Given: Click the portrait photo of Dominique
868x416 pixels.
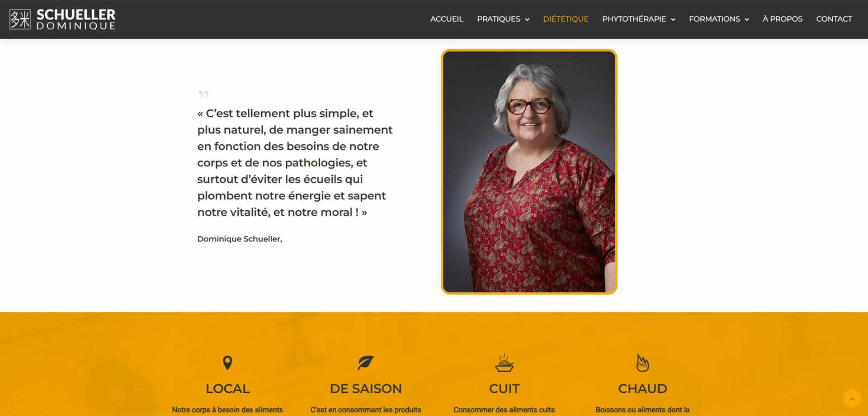Looking at the screenshot, I should click(x=529, y=172).
